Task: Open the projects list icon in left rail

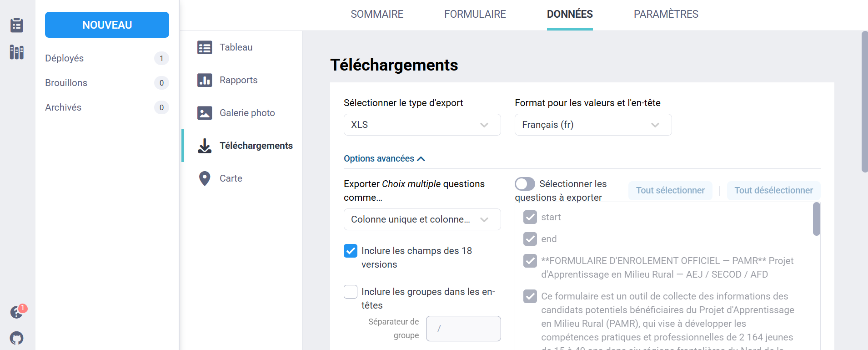Action: [17, 25]
